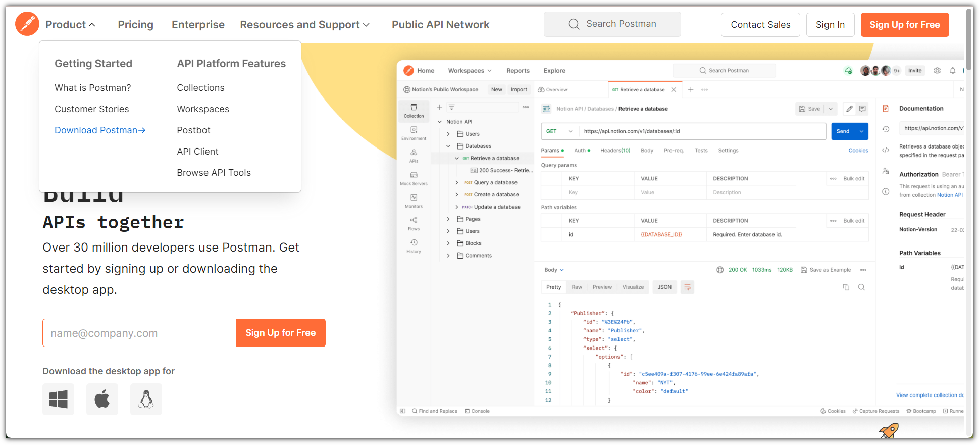Click the name@company.com email field
This screenshot has width=980, height=445.
pos(139,333)
